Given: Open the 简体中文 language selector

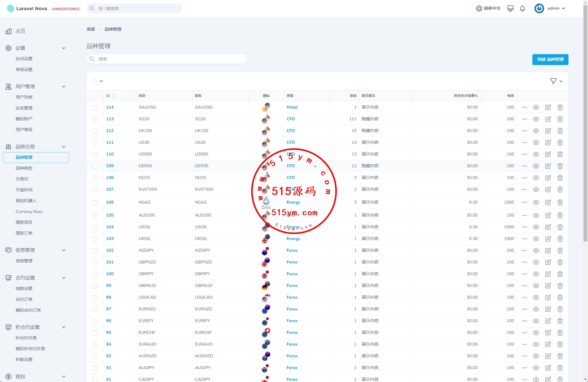Looking at the screenshot, I should pyautogui.click(x=489, y=8).
